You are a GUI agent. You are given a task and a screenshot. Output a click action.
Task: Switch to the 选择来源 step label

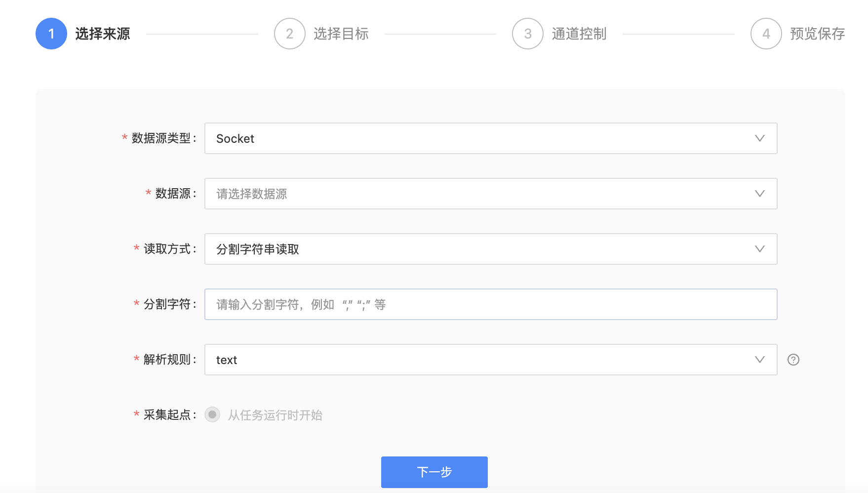(103, 34)
